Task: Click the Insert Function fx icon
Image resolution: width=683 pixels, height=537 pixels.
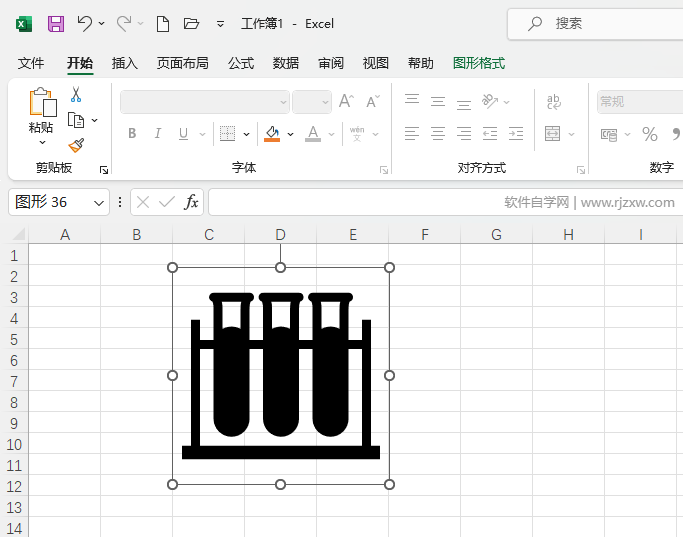Action: 191,202
